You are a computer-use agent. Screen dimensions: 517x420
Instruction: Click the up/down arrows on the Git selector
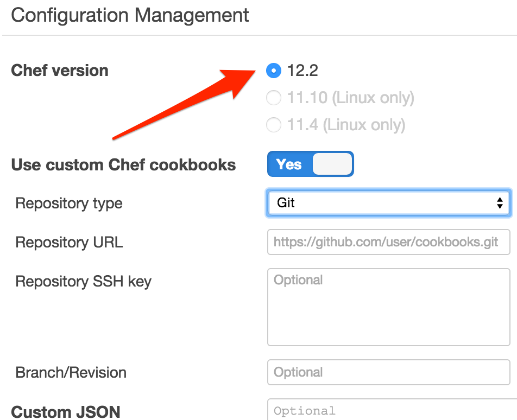coord(500,202)
